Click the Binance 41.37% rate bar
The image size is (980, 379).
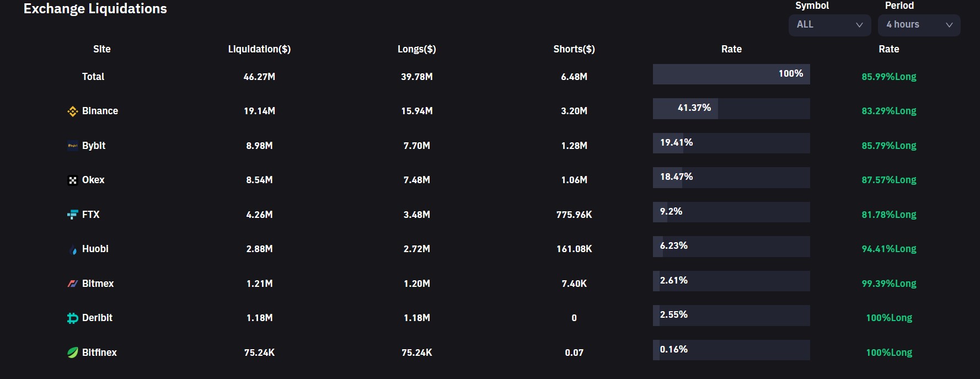pos(731,109)
